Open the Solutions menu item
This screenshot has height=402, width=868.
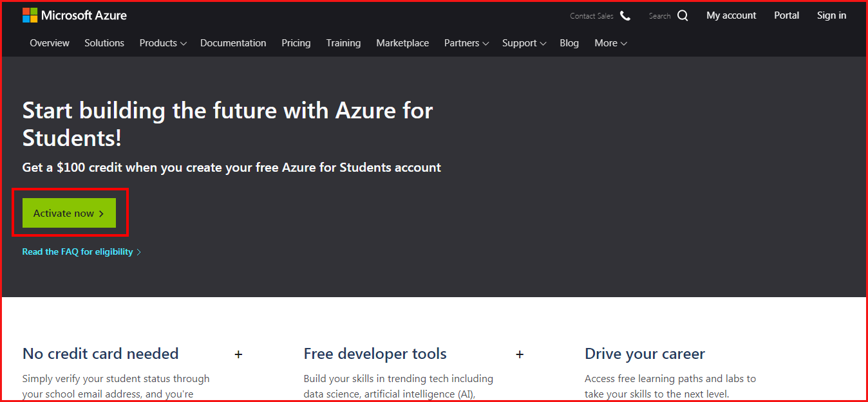coord(104,43)
